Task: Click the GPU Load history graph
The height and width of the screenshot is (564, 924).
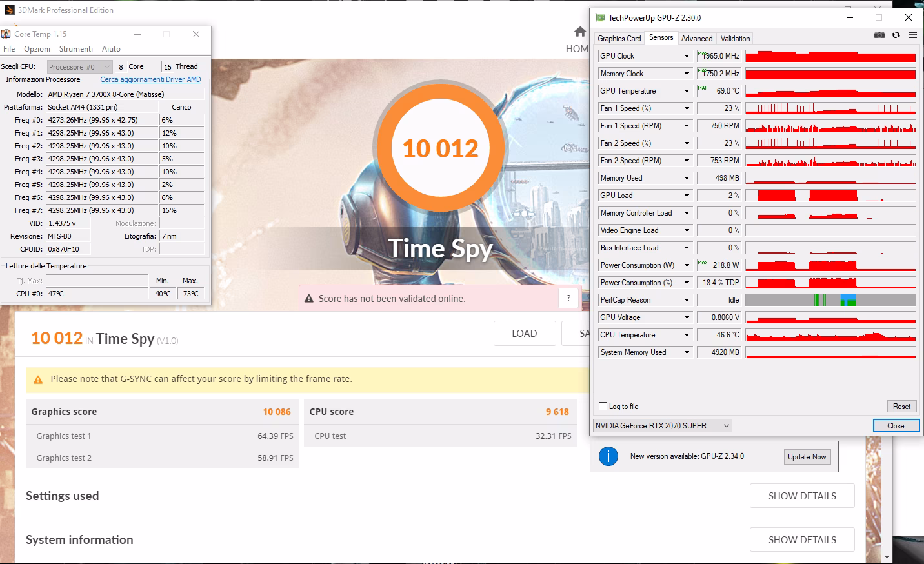Action: (830, 196)
